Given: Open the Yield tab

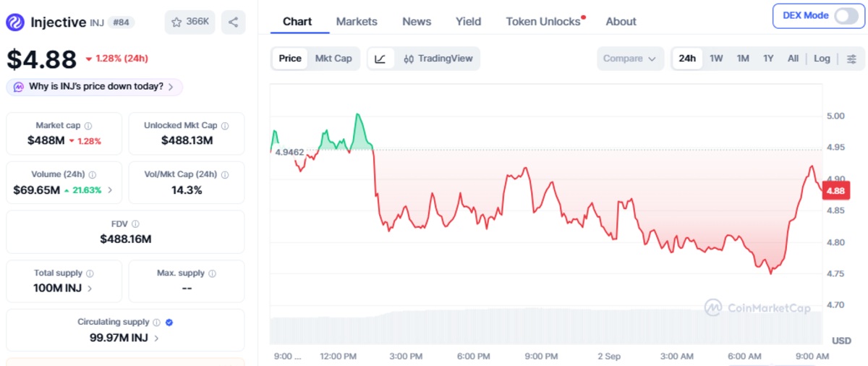Looking at the screenshot, I should pos(468,21).
